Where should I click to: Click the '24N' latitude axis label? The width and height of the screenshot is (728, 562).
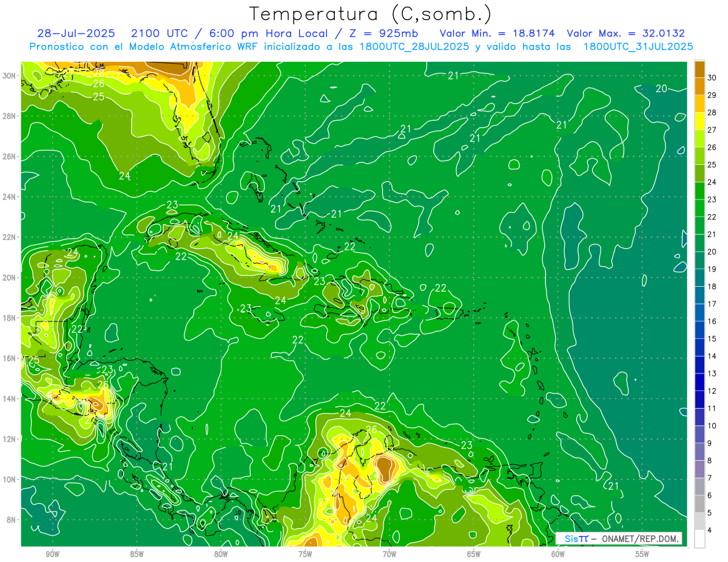10,197
